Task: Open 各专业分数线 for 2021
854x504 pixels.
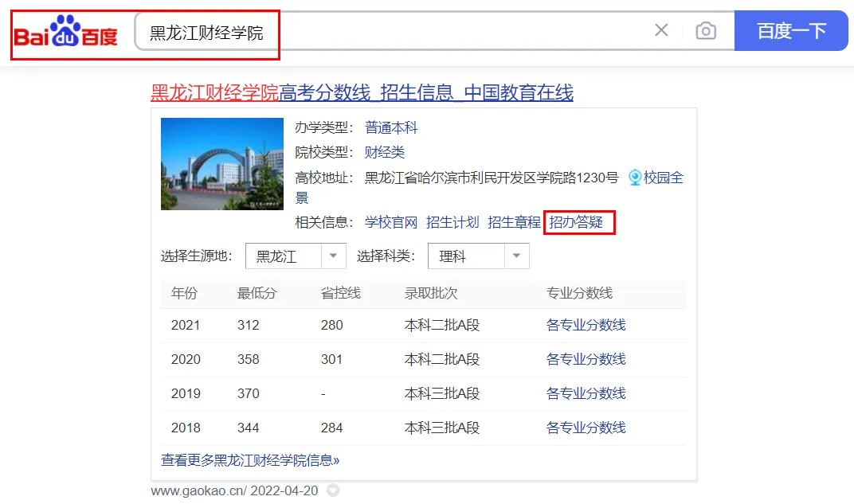Action: tap(586, 325)
